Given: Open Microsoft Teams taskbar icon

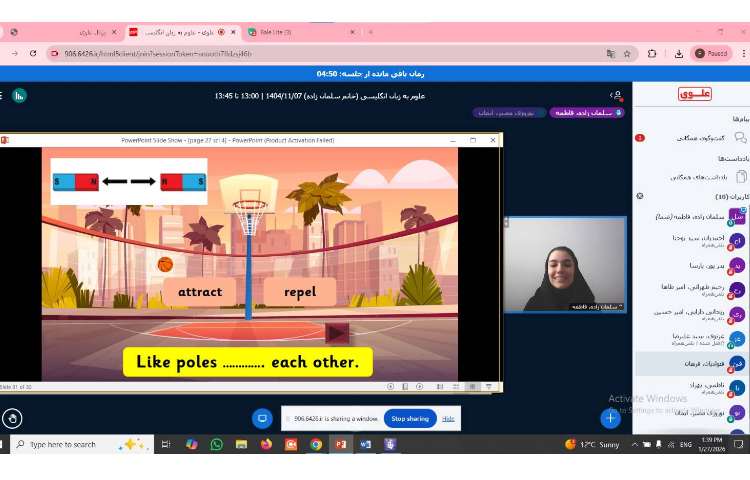Looking at the screenshot, I should point(390,445).
